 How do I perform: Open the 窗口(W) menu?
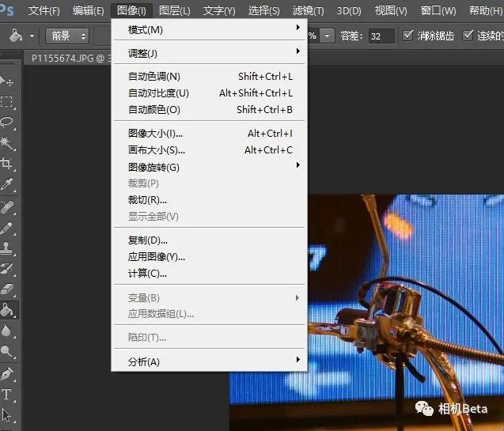(x=438, y=10)
